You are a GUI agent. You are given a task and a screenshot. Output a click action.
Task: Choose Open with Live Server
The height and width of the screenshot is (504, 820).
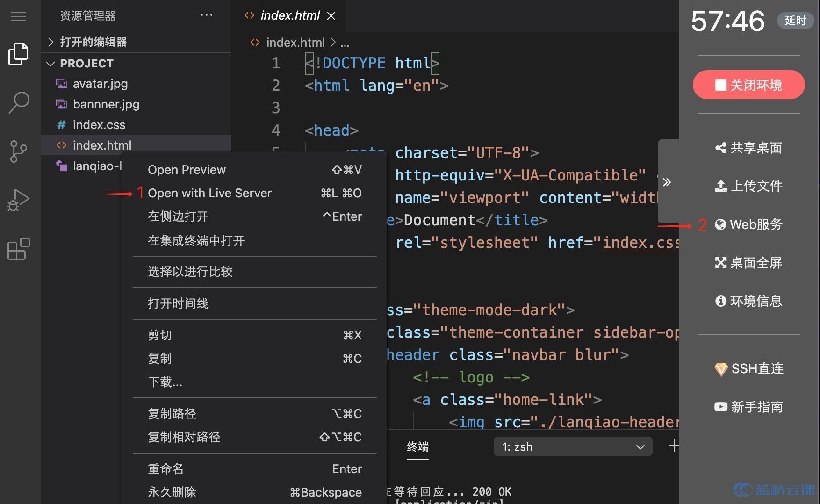[255, 193]
